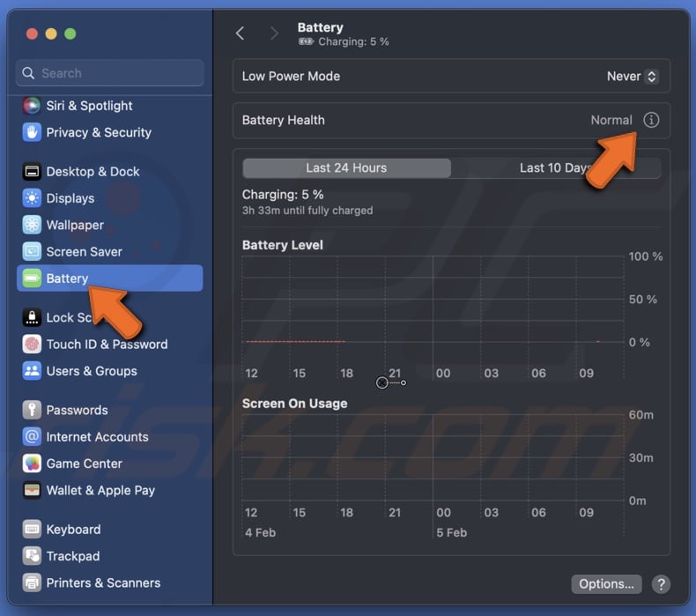Click the Battery Health Normal value
This screenshot has width=696, height=616.
click(611, 120)
